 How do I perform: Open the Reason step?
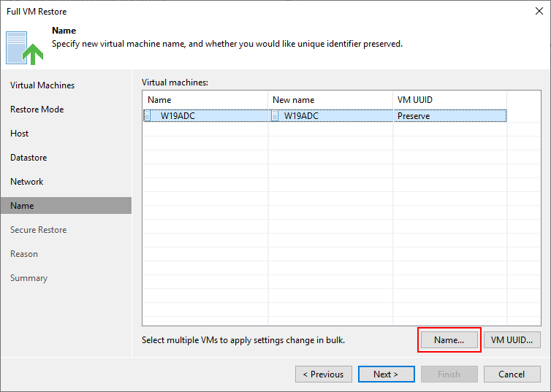24,254
